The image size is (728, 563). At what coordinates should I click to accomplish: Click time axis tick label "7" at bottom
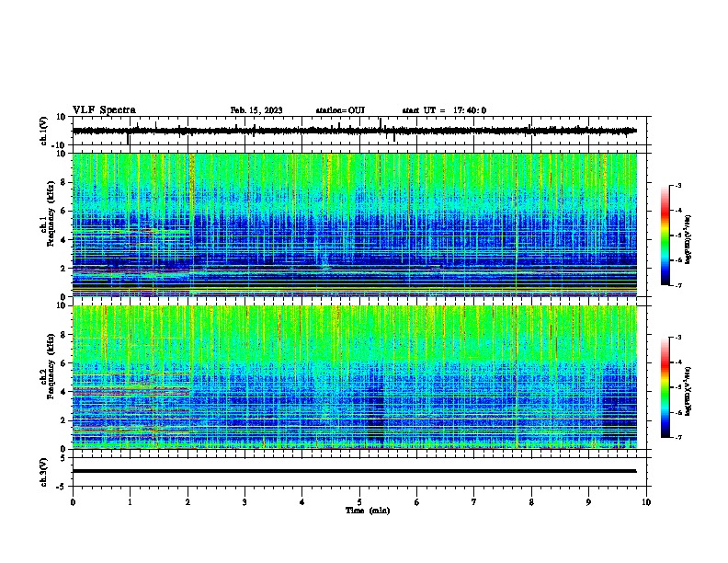click(x=474, y=502)
